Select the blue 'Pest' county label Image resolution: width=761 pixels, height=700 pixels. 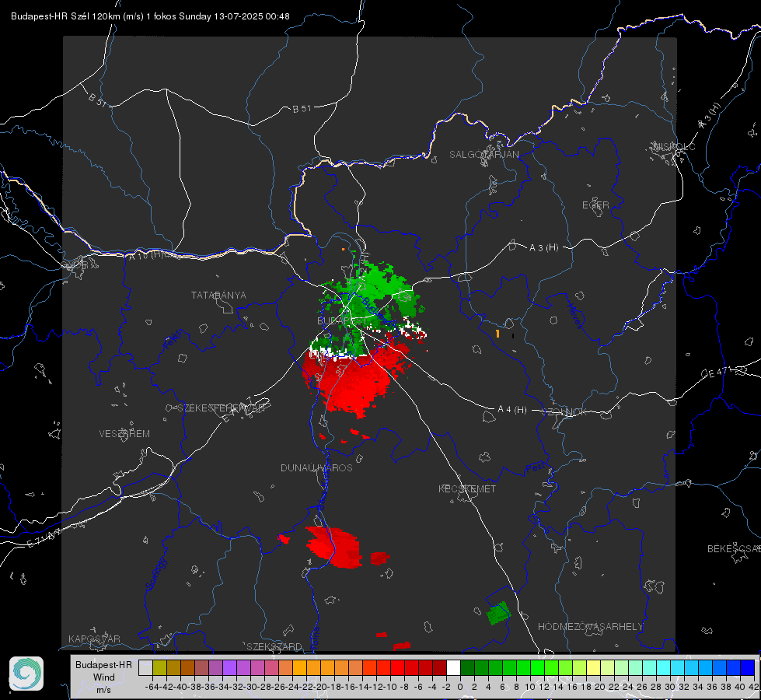coord(536,467)
